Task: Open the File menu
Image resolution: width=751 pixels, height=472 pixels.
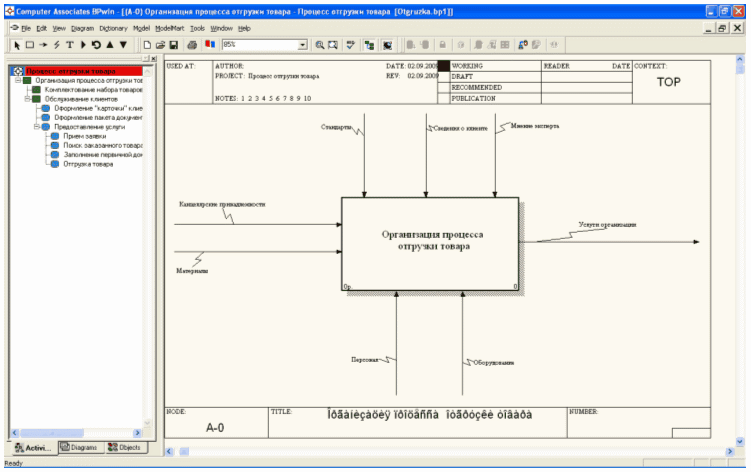Action: coord(26,28)
